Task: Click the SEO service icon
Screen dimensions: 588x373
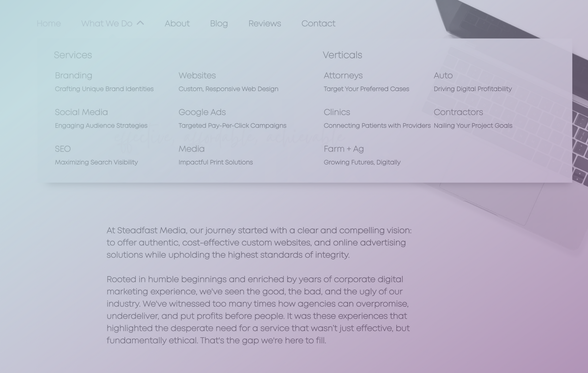Action: click(63, 149)
